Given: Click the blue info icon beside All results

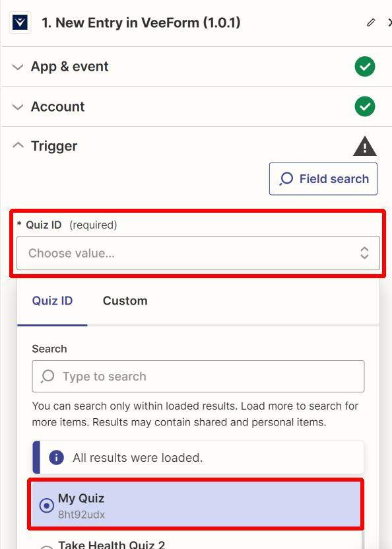Looking at the screenshot, I should (56, 457).
